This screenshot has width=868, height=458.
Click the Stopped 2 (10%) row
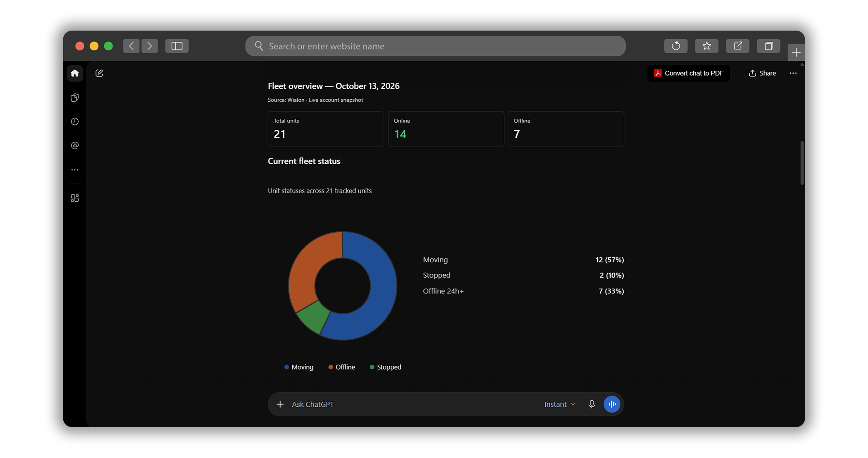(x=523, y=275)
